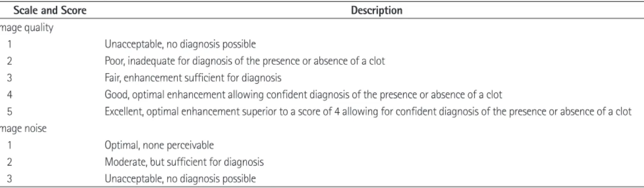Click image quality score 3
Viewport: 644px width, 188px height.
pos(9,78)
